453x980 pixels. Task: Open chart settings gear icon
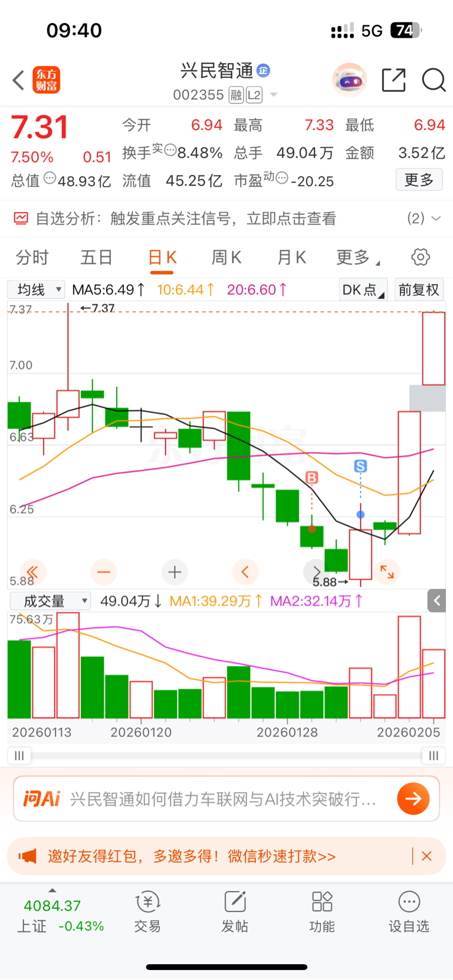coord(420,257)
